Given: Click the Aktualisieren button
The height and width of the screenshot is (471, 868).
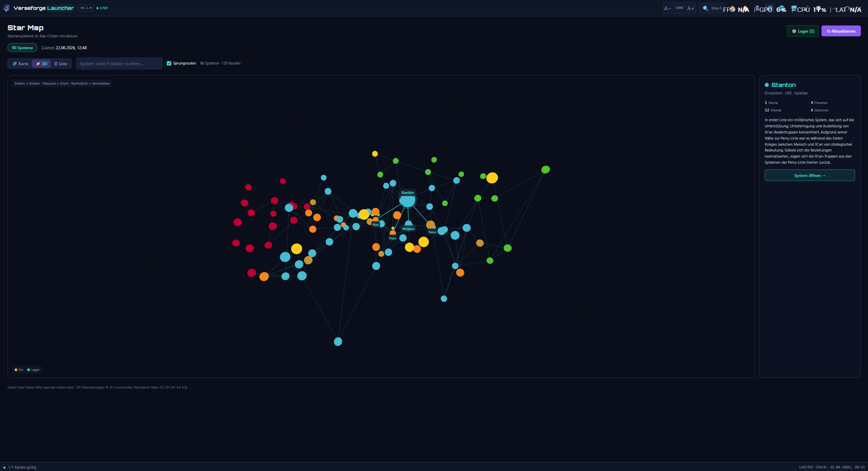Looking at the screenshot, I should pos(841,31).
